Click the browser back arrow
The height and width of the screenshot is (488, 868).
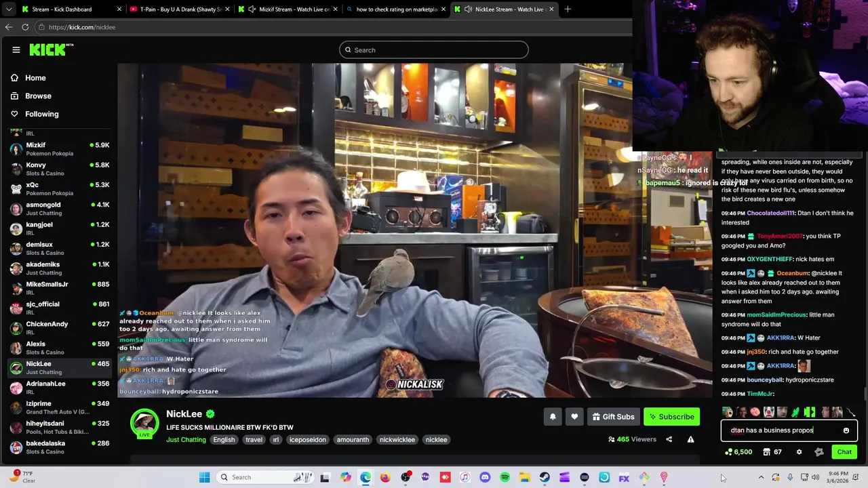tap(9, 27)
